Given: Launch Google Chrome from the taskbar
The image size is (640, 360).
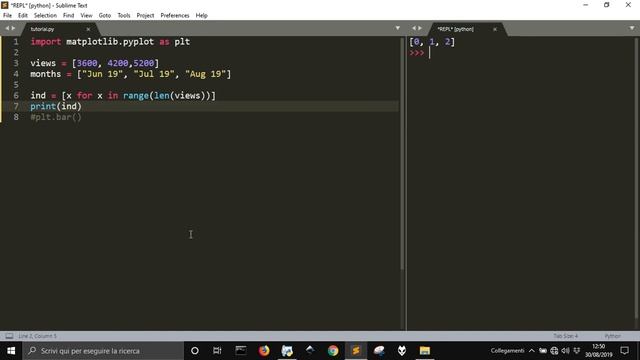Looking at the screenshot, I should (333, 351).
